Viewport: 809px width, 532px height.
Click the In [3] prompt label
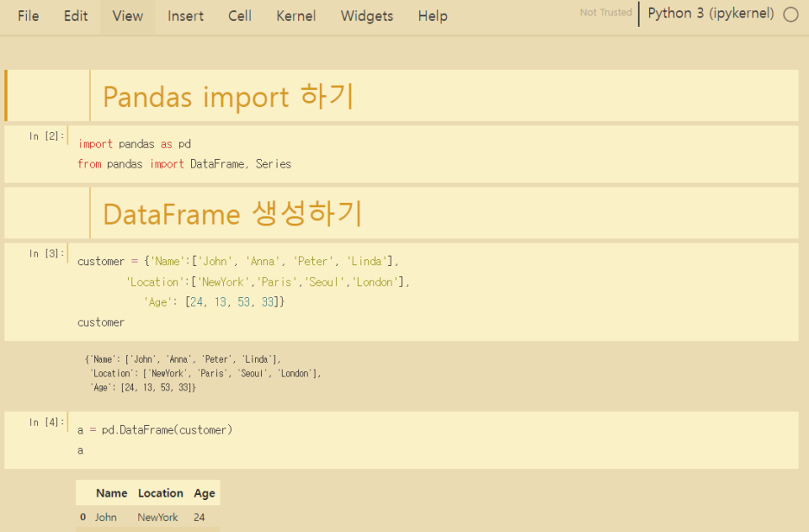(47, 254)
